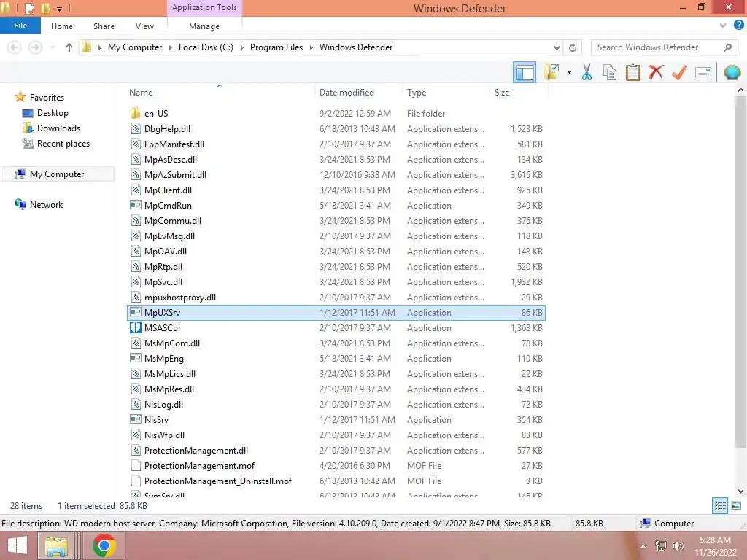Select the MpCmdRun application icon
The height and width of the screenshot is (560, 747).
(135, 205)
